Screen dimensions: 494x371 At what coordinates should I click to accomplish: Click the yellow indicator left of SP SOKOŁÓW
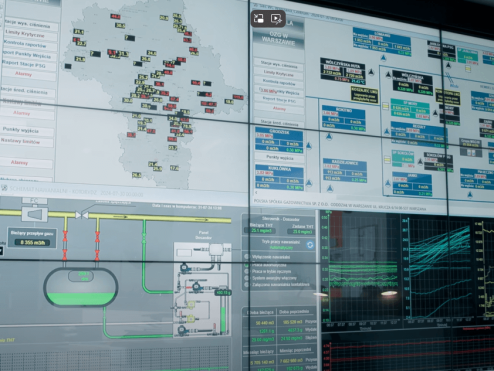(387, 160)
